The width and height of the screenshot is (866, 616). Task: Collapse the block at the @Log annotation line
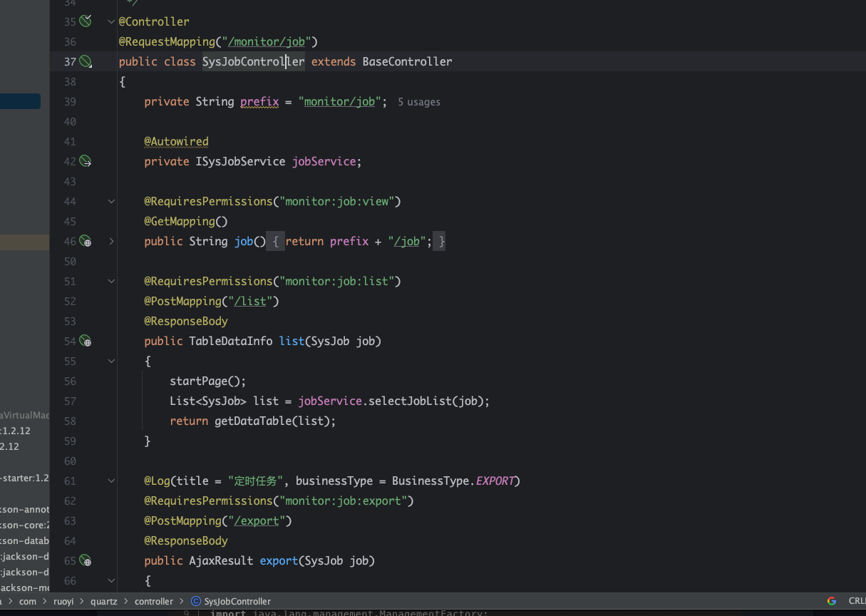point(111,481)
